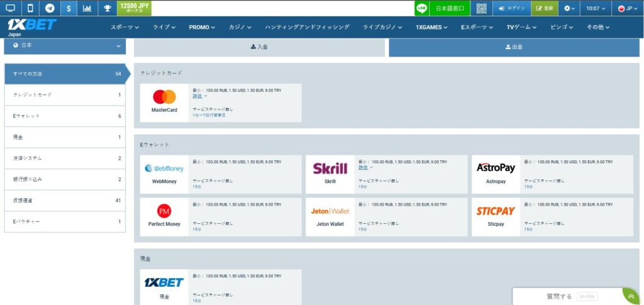Open the ライブカジノ menu
This screenshot has height=305, width=644.
point(382,27)
